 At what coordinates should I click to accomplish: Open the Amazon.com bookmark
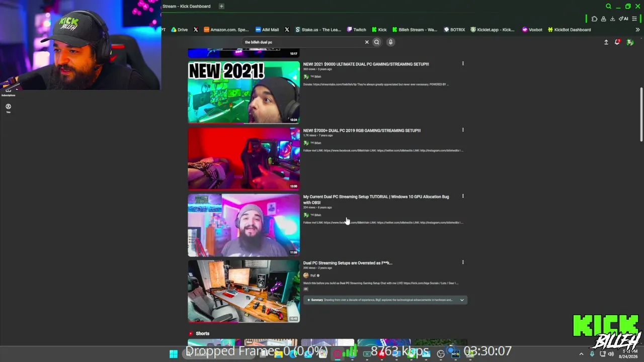click(226, 30)
